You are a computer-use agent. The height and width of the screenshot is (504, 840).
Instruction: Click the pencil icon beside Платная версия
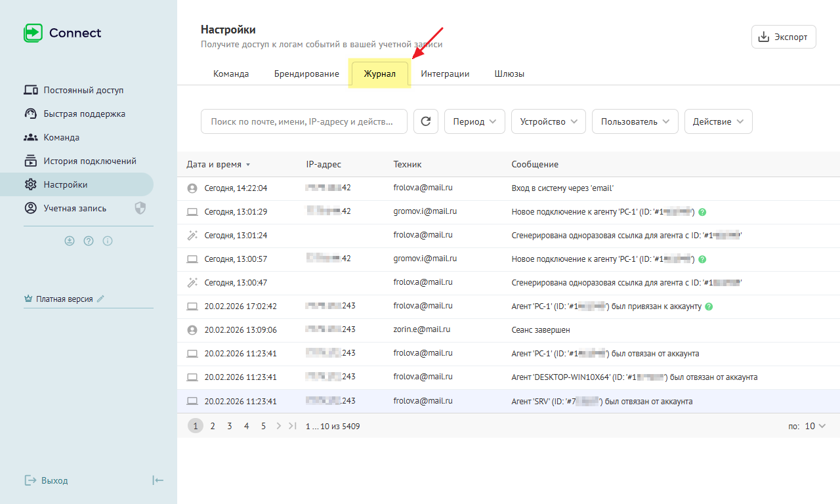tap(100, 299)
